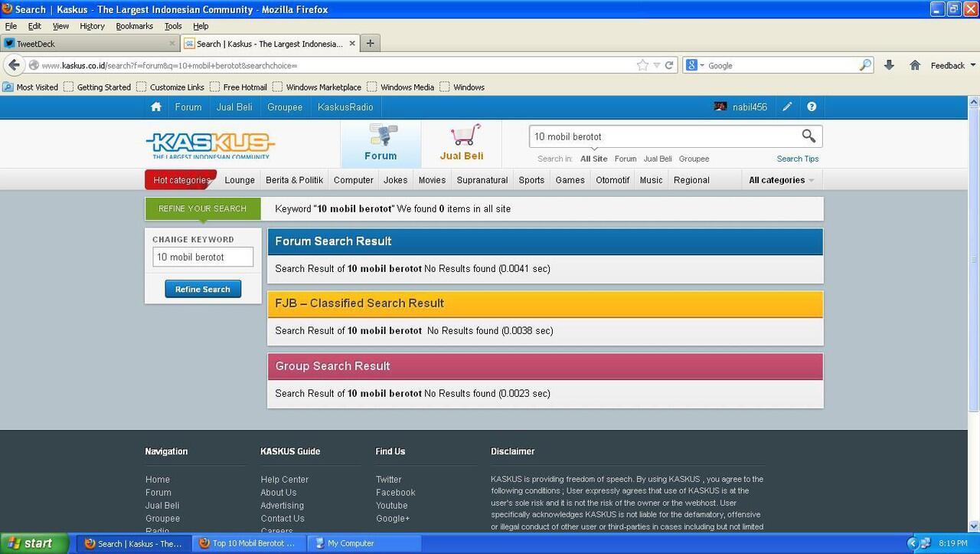This screenshot has width=980, height=554.
Task: Open the Tools menu
Action: 173,26
